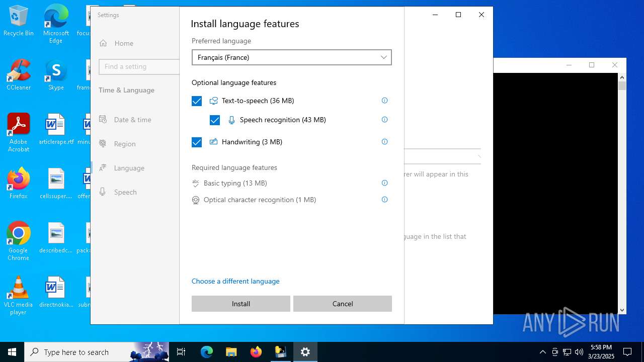Show hidden system tray icons
The height and width of the screenshot is (362, 644).
click(542, 352)
